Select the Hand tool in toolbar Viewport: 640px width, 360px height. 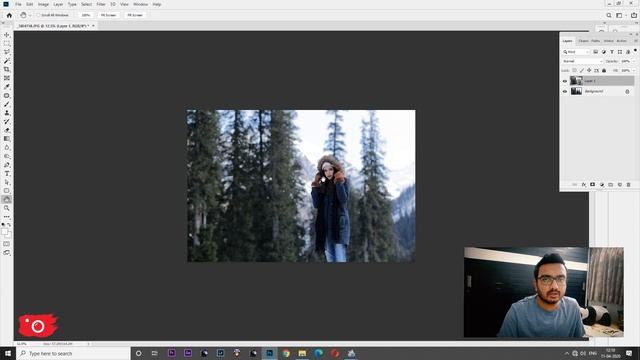click(7, 199)
